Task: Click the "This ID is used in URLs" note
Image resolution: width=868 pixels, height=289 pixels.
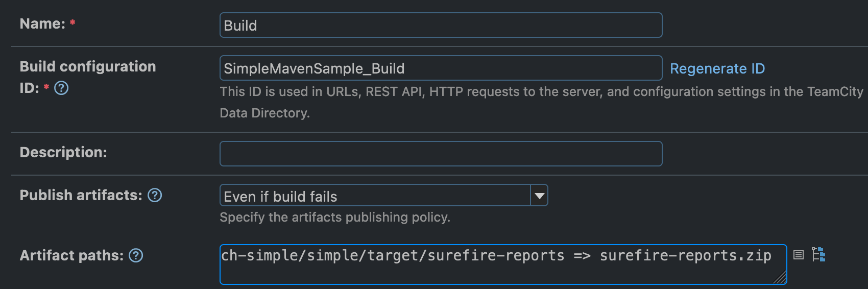Action: tap(541, 92)
